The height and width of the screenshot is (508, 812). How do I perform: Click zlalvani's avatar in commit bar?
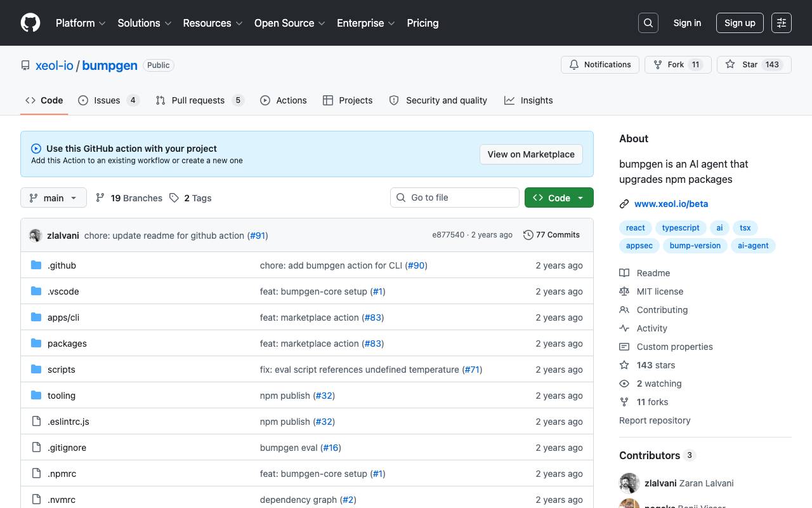pos(36,236)
